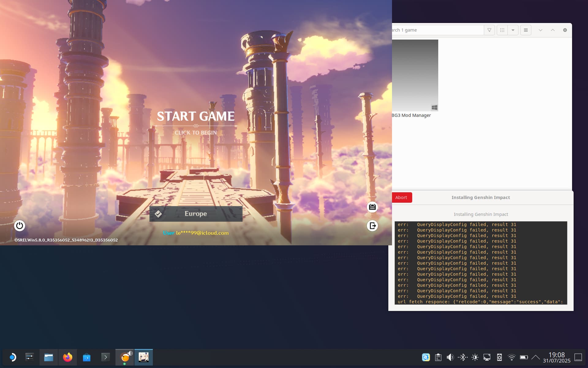This screenshot has height=368, width=588.
Task: Select the Europe server dropdown
Action: pyautogui.click(x=196, y=214)
